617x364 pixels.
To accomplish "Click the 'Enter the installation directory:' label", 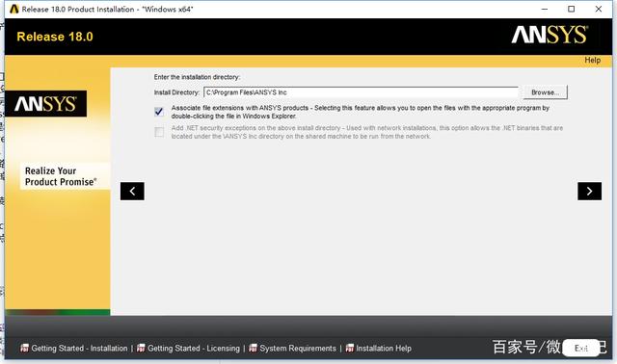I will (197, 77).
